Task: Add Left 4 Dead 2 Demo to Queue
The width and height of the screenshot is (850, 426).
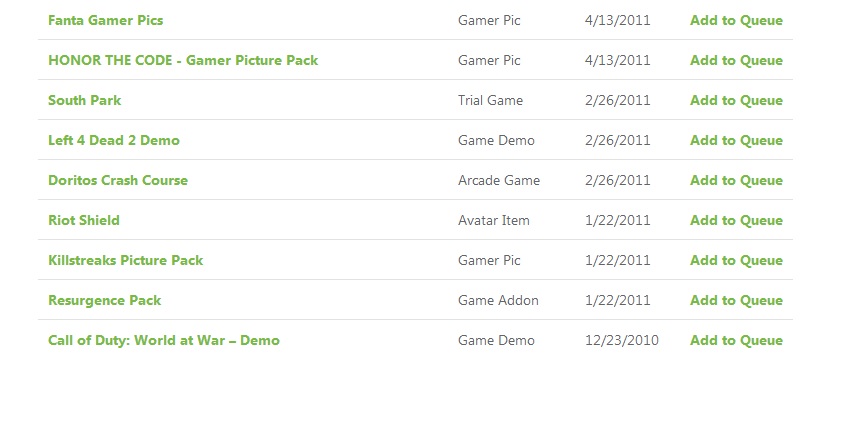Action: [736, 140]
